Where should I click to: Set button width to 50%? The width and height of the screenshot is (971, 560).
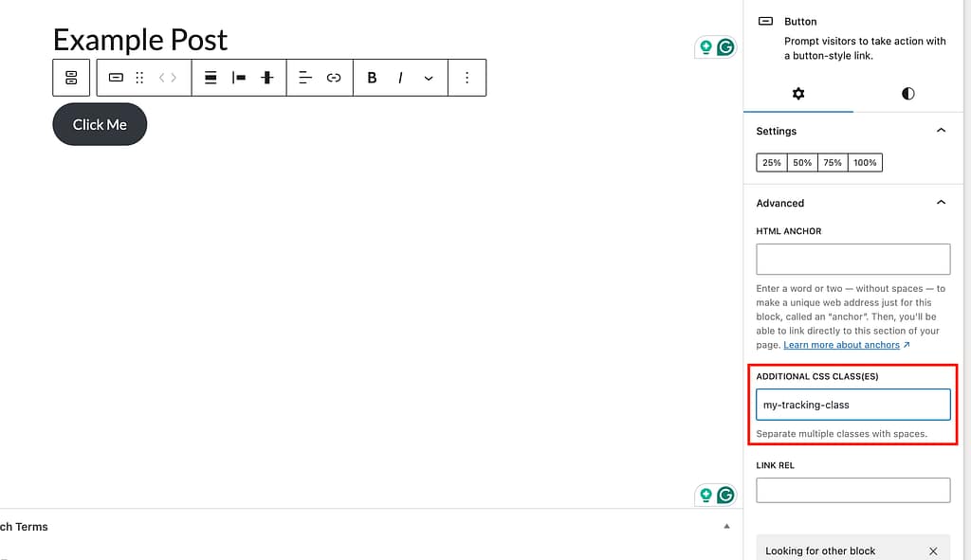[x=802, y=163]
